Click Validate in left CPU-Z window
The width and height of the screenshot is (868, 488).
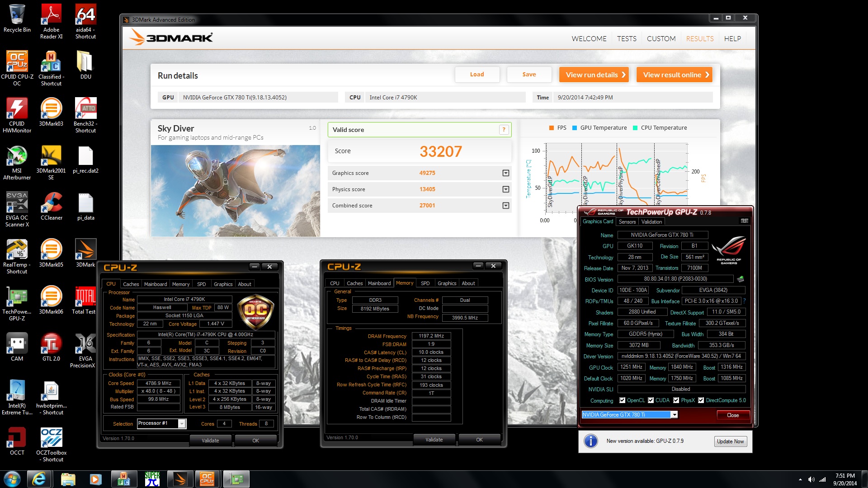tap(210, 441)
